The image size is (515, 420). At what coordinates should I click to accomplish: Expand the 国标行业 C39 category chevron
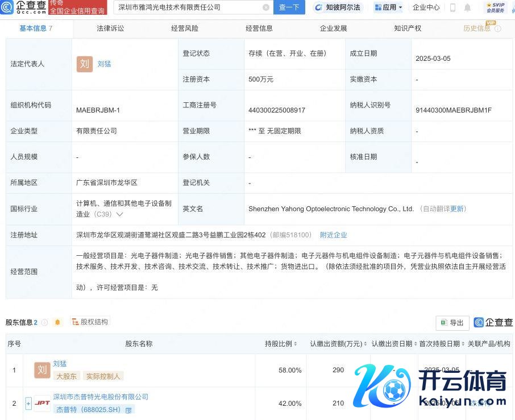coord(119,214)
